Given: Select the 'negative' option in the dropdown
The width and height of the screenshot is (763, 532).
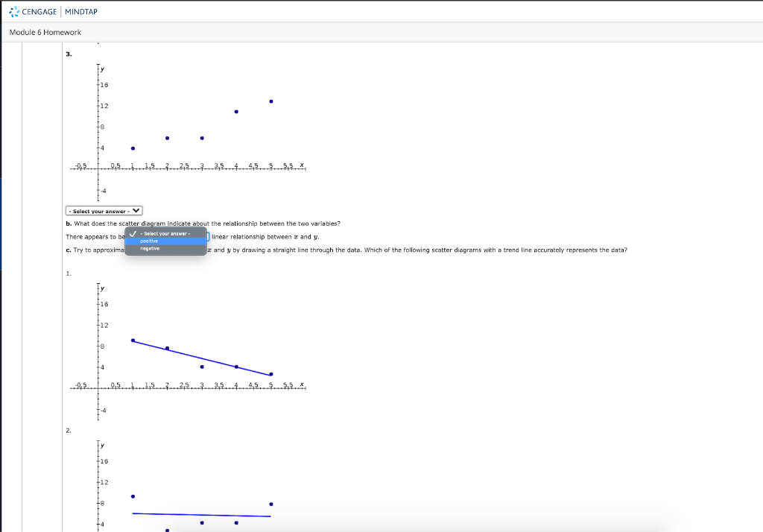Looking at the screenshot, I should (x=149, y=248).
